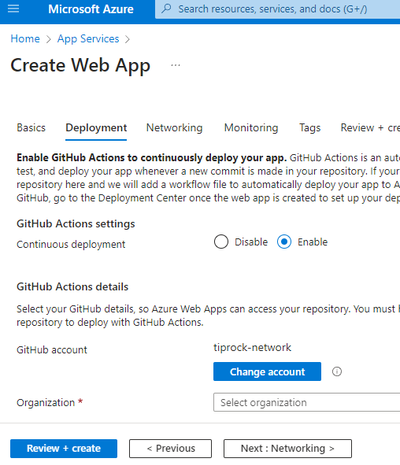Image resolution: width=400 pixels, height=465 pixels.
Task: Open the Select organization dropdown
Action: click(307, 403)
